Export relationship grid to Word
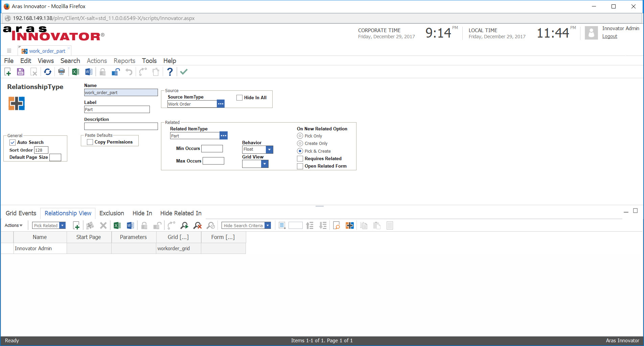 [x=130, y=225]
